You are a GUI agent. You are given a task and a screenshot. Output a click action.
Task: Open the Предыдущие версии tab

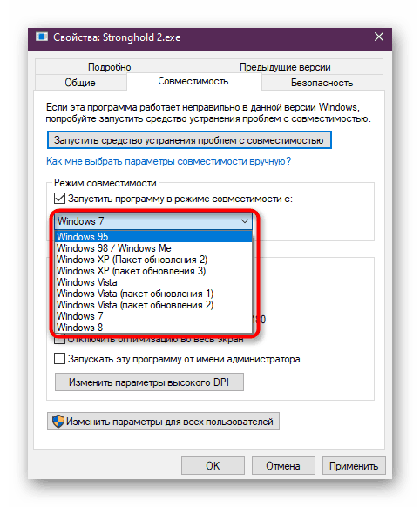pos(285,67)
